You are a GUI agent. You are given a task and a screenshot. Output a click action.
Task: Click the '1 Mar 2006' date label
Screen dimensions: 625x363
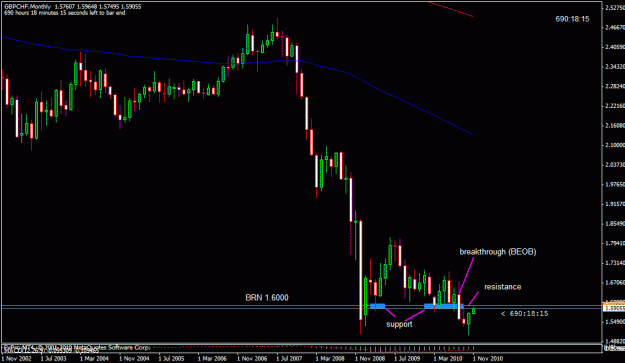(x=212, y=358)
